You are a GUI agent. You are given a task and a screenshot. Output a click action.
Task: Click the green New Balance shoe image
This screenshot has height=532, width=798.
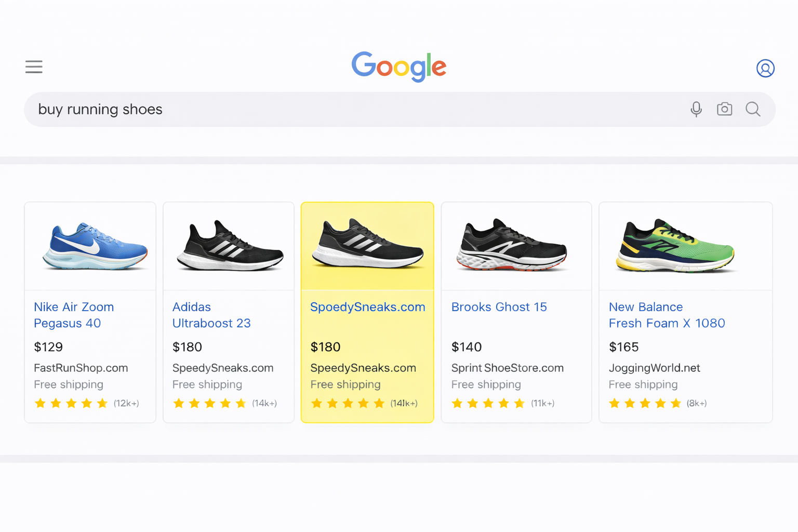674,246
